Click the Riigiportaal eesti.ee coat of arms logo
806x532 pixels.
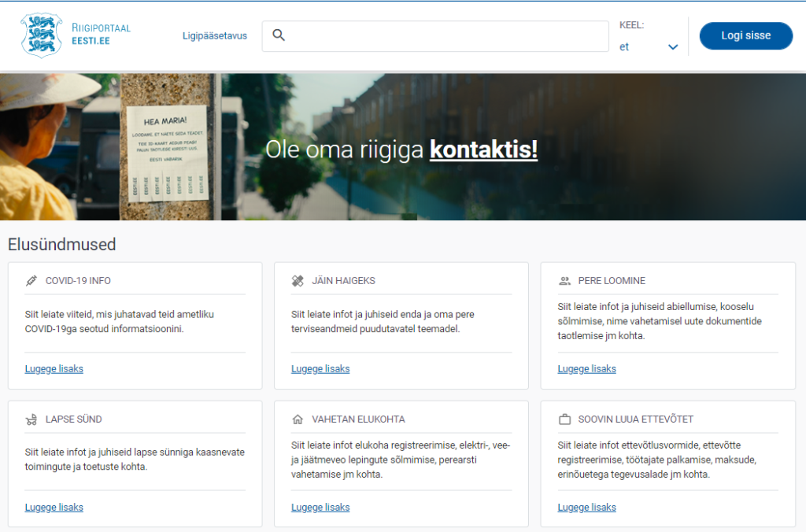click(x=41, y=35)
